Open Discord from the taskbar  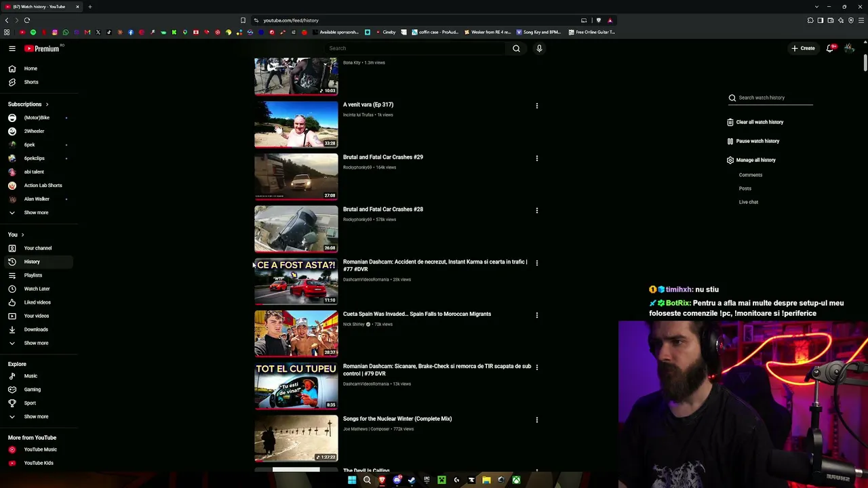(397, 480)
